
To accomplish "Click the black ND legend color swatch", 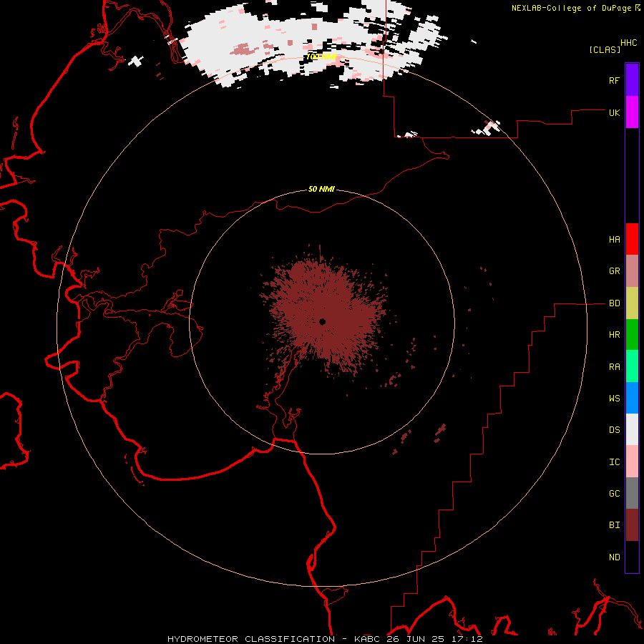I will (x=632, y=557).
